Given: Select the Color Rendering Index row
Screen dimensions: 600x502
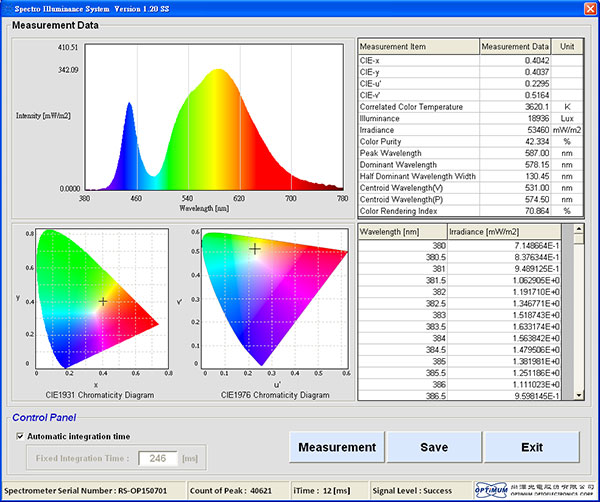Looking at the screenshot, I should coord(471,211).
